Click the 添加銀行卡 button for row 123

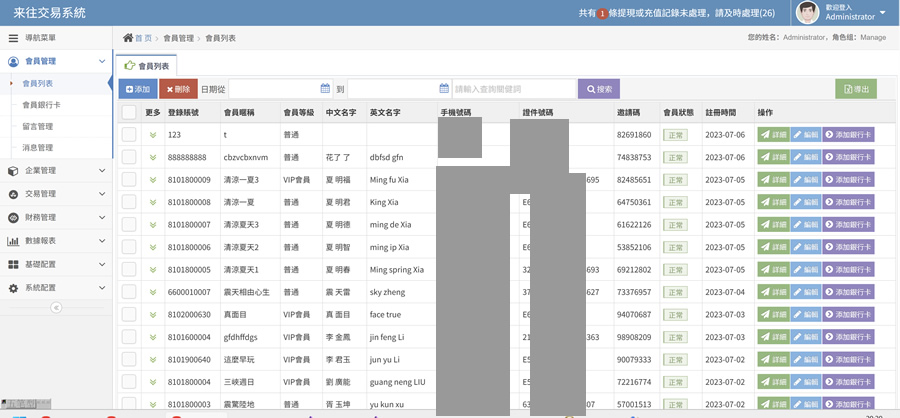click(848, 135)
